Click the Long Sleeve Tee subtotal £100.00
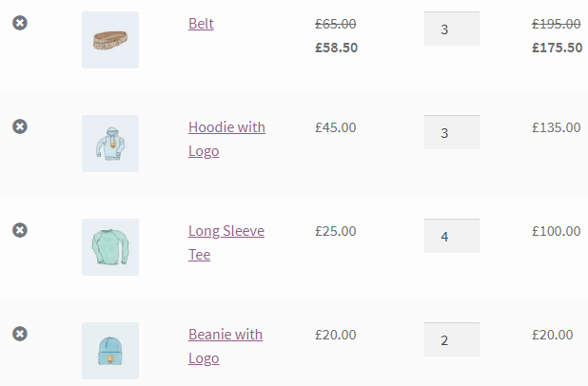 [x=556, y=231]
